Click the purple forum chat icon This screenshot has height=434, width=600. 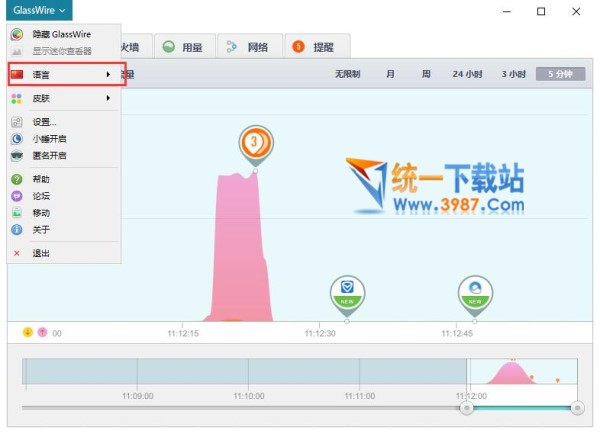pos(16,196)
